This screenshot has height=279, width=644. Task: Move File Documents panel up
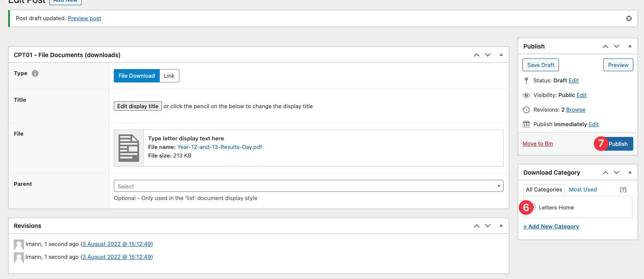coord(477,55)
